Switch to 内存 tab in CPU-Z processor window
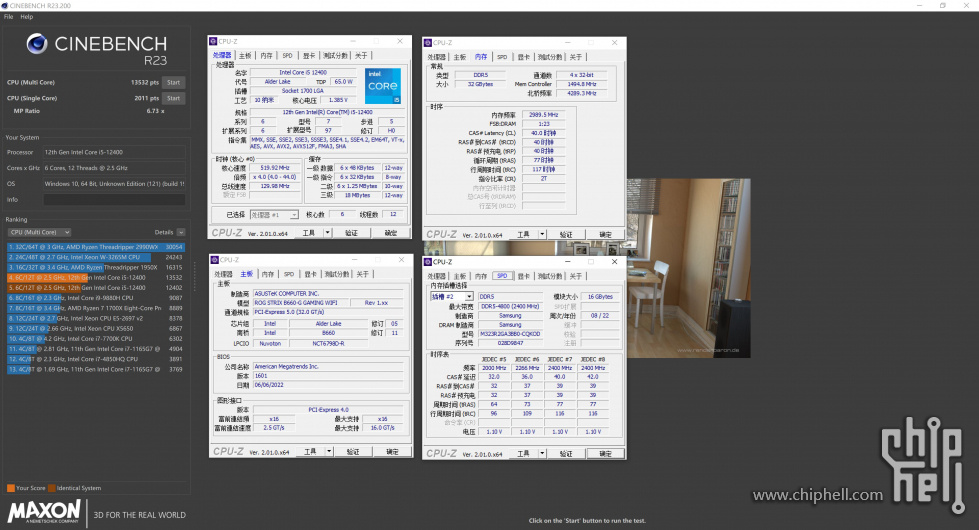Viewport: 979px width, 530px height. tap(267, 56)
